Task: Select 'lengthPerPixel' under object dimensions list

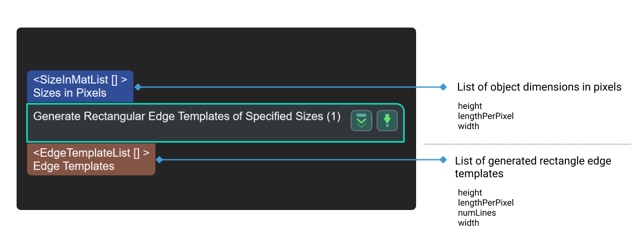Action: pos(486,116)
